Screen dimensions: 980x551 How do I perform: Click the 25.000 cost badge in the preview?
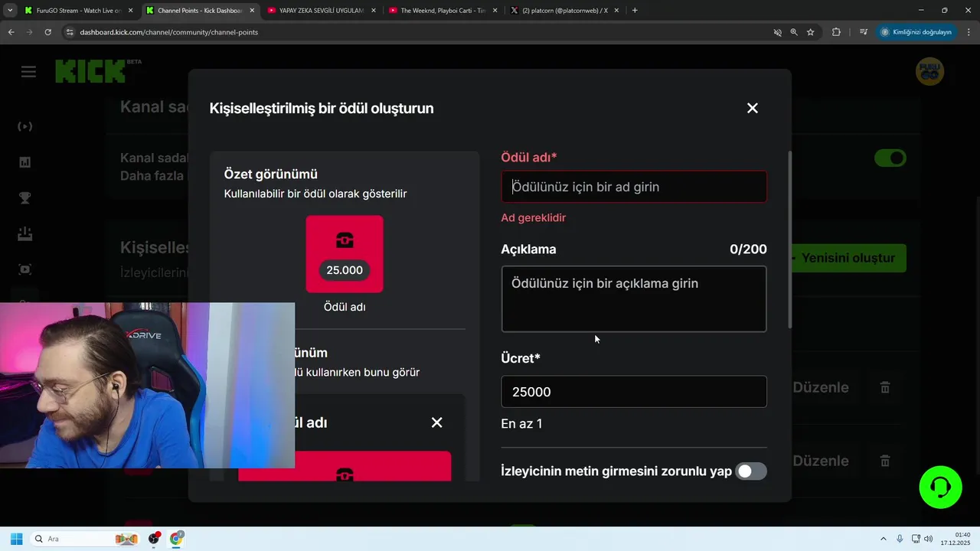coord(345,270)
